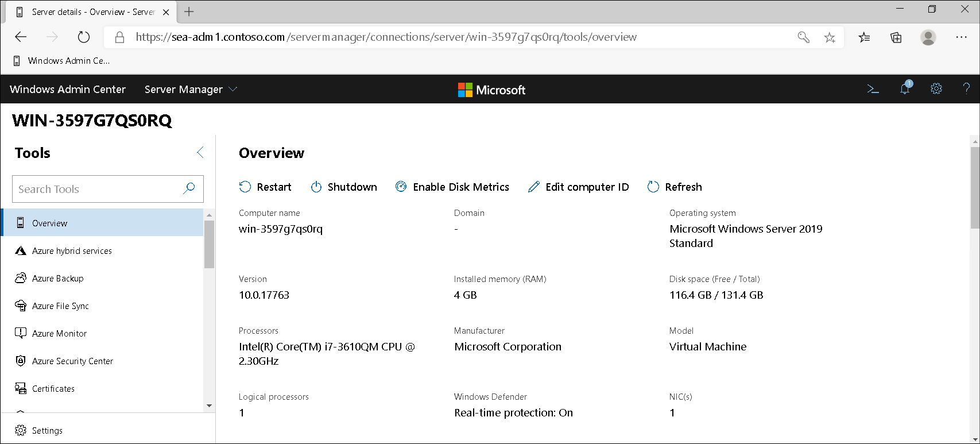Image resolution: width=980 pixels, height=444 pixels.
Task: Open Azure hybrid services tool
Action: 103,250
